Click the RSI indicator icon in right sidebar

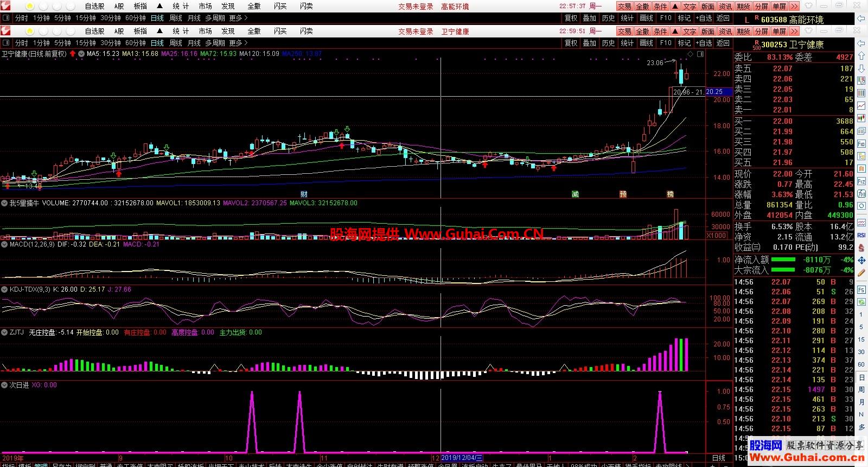tap(860, 235)
